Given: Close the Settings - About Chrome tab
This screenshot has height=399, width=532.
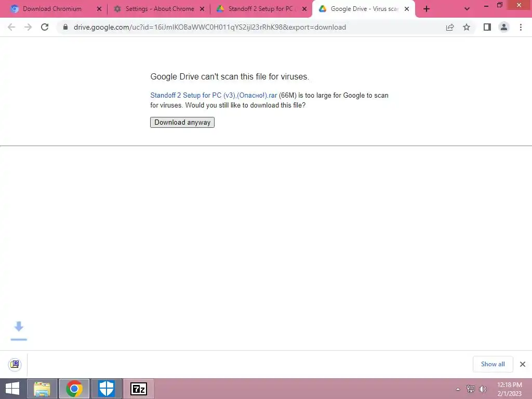Looking at the screenshot, I should point(202,9).
